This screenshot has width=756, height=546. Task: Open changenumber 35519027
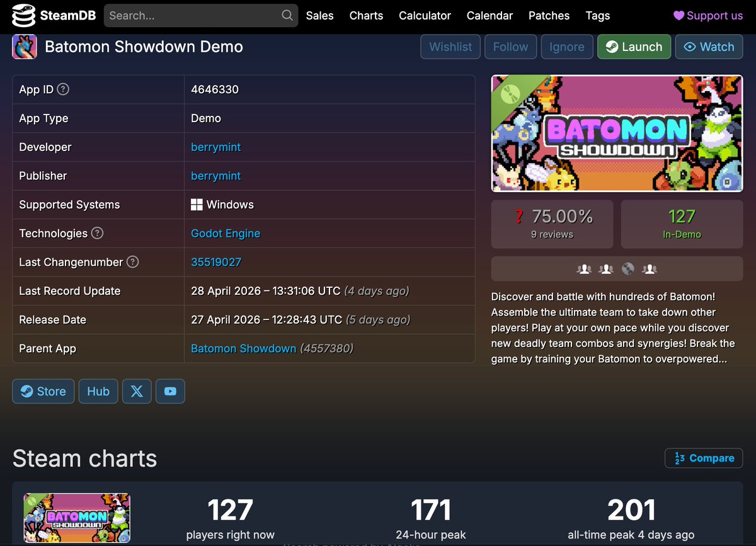216,262
